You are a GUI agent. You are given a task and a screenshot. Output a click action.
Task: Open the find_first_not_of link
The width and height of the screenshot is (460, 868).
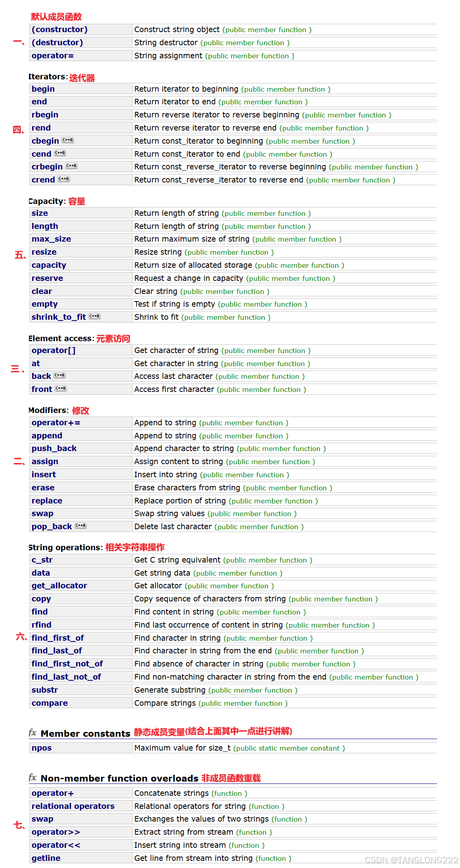[x=67, y=664]
